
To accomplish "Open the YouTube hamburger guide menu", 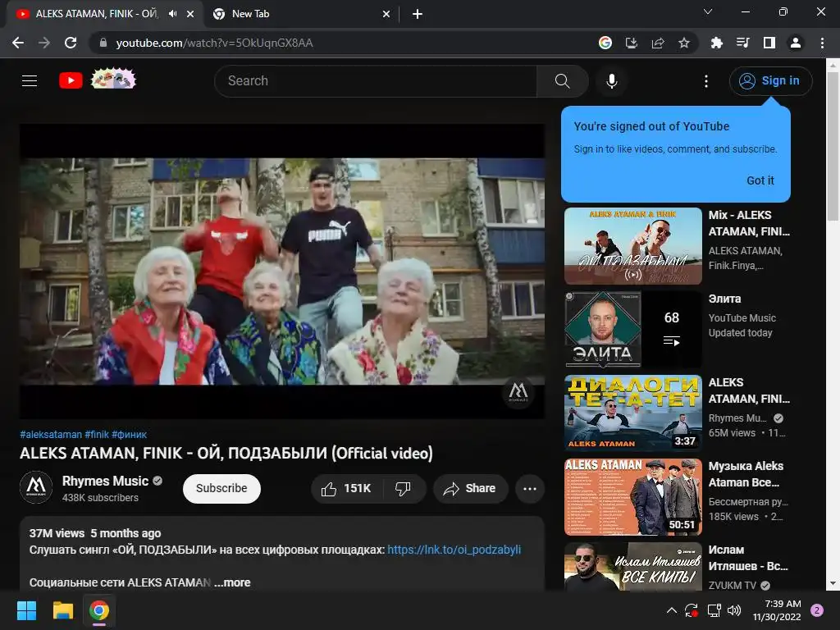I will [30, 81].
